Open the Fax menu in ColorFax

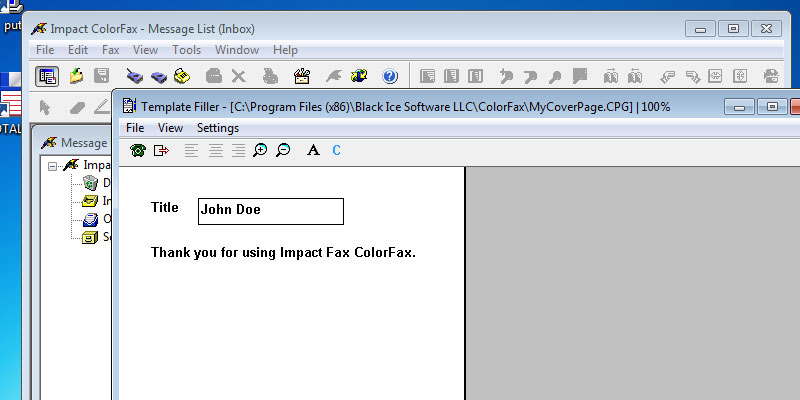[x=111, y=50]
